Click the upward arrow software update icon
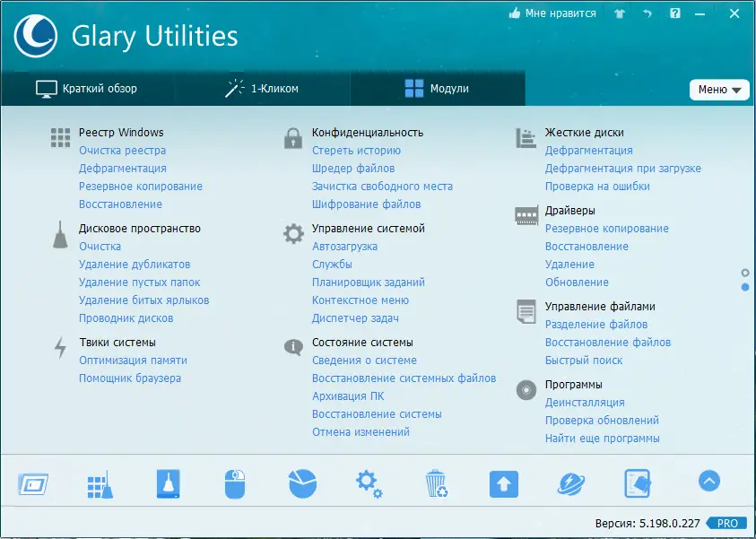The height and width of the screenshot is (539, 756). coord(504,484)
